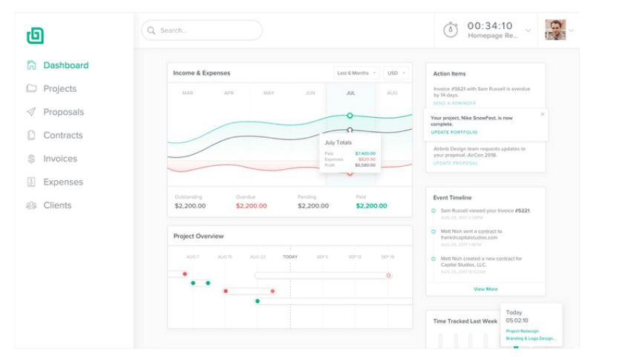Click the July Totals tooltip heading

(338, 142)
